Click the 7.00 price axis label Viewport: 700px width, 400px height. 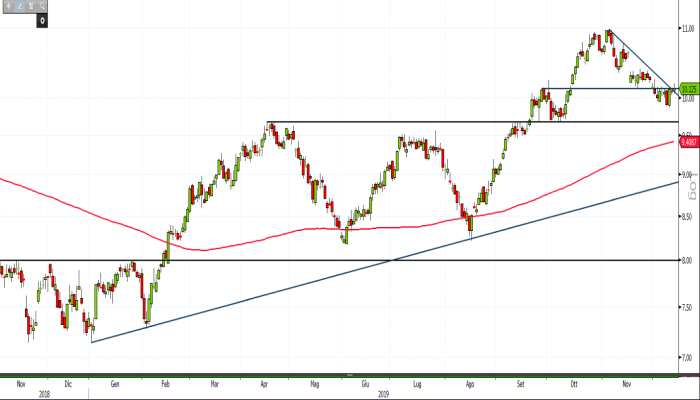(686, 357)
